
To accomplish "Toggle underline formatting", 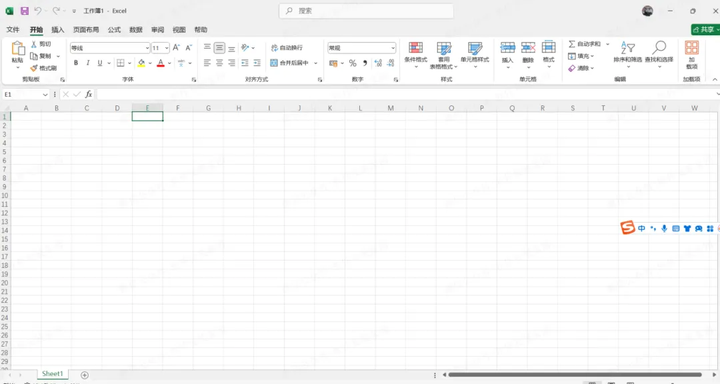I will [x=100, y=63].
